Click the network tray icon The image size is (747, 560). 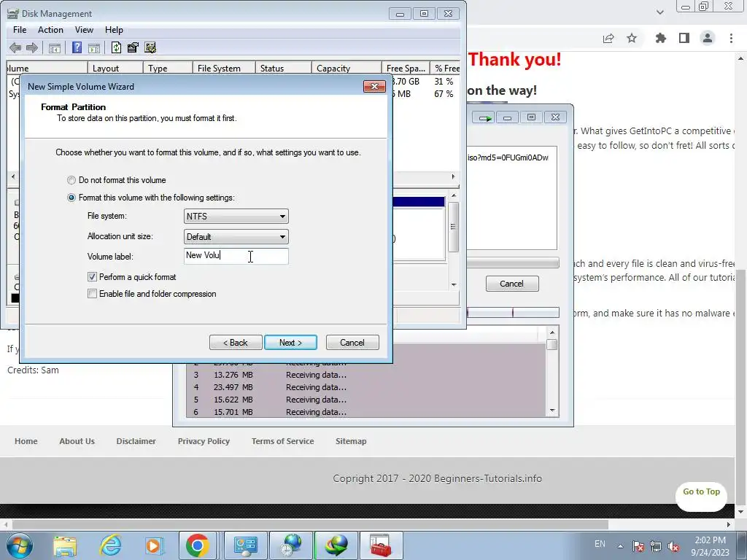(x=656, y=546)
